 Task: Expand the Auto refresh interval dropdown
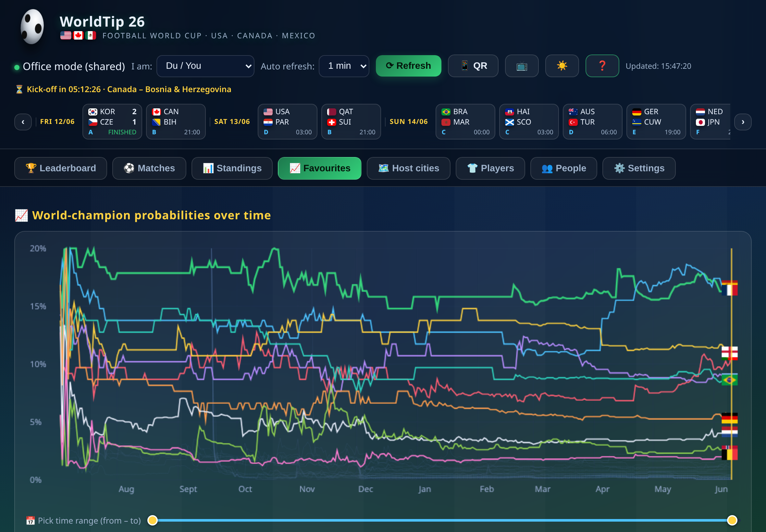(344, 66)
